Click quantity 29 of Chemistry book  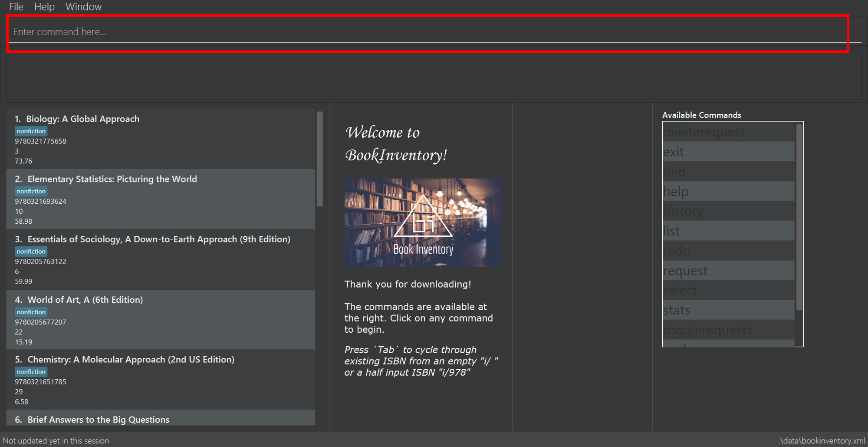coord(19,392)
